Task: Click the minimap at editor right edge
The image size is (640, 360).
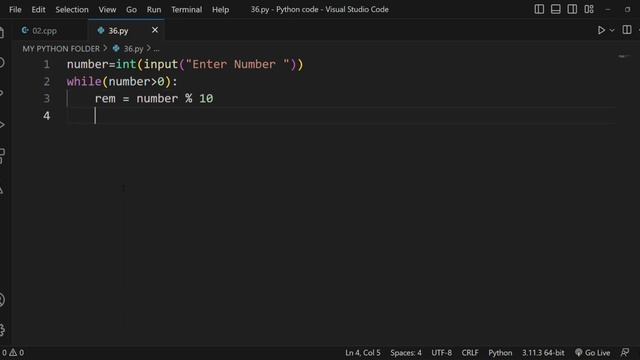Action: (x=624, y=56)
